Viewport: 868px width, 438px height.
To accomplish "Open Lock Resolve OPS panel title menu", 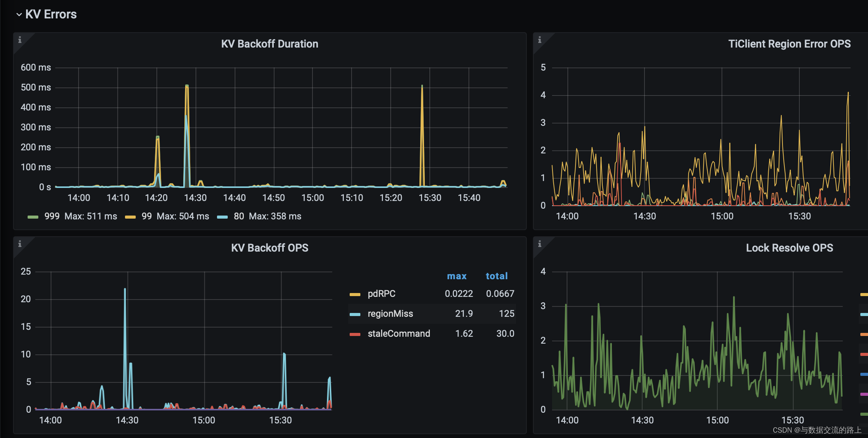I will [789, 248].
